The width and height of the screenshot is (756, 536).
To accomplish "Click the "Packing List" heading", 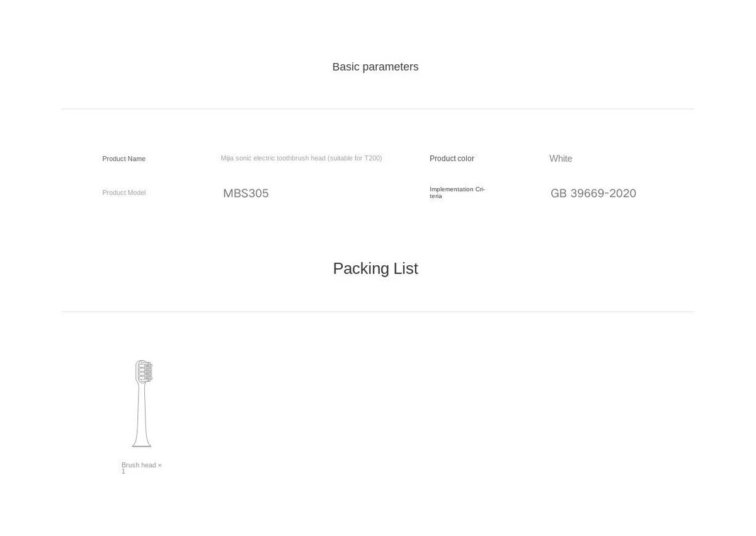I will coord(375,268).
